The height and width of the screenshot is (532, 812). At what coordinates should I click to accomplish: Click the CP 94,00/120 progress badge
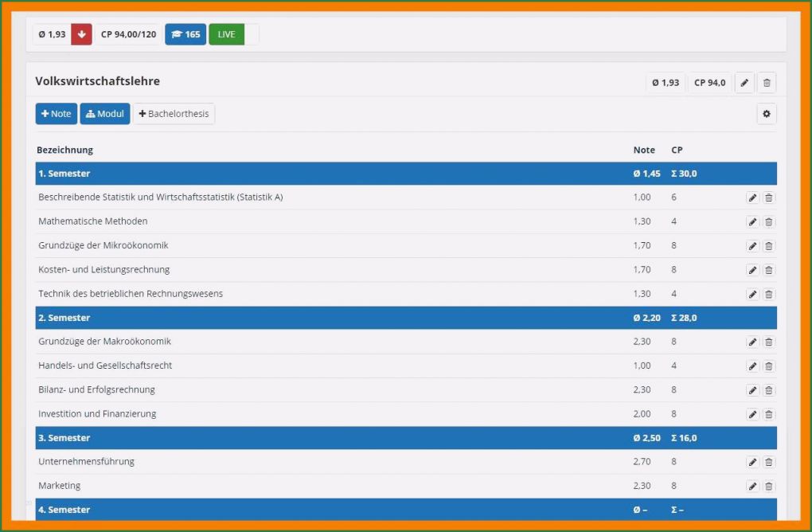[x=128, y=34]
